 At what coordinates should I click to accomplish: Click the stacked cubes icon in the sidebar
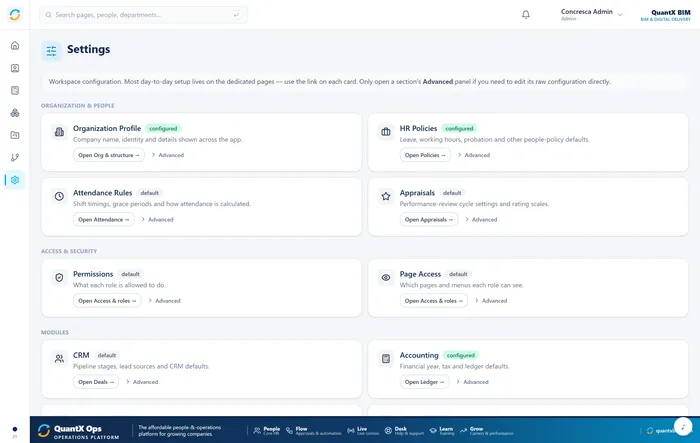pos(15,113)
